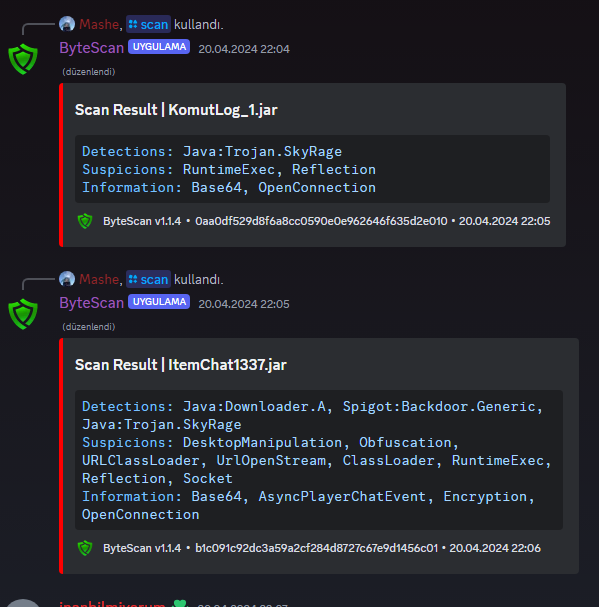Click UYGULAMA badge on 22:05 message
Image resolution: width=599 pixels, height=607 pixels.
click(x=159, y=302)
